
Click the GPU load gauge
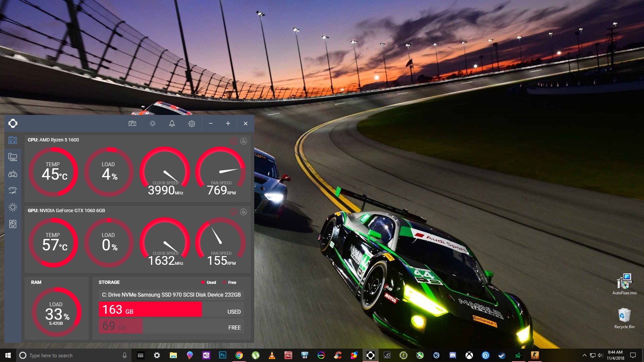point(109,242)
